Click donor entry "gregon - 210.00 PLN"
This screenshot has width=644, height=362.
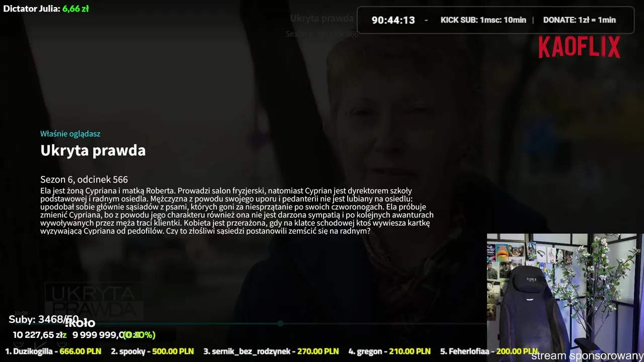click(x=389, y=351)
